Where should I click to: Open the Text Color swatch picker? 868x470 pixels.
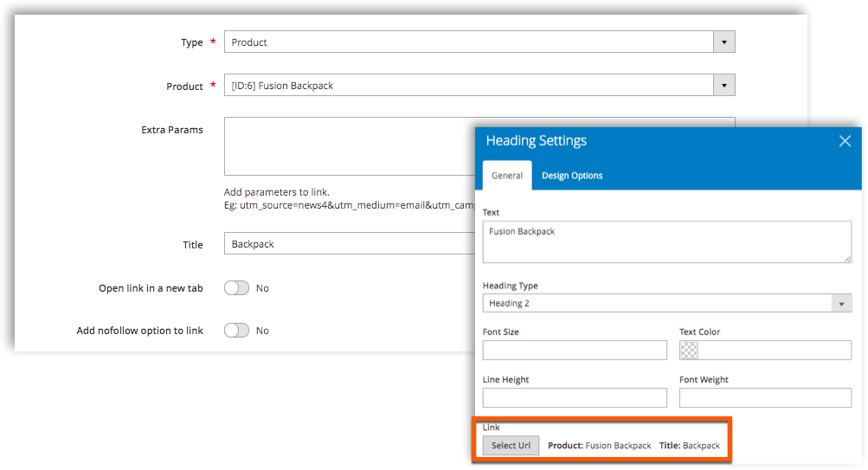click(689, 350)
